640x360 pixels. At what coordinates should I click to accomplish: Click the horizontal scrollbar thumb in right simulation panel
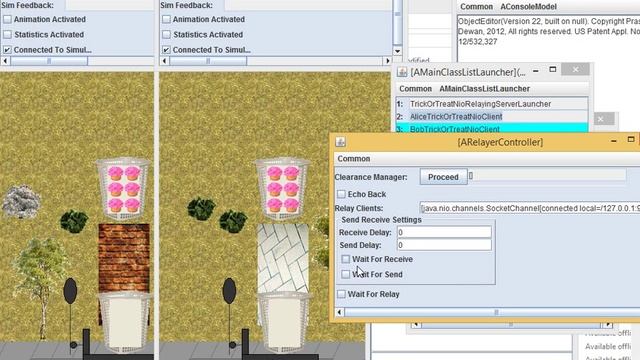[x=208, y=61]
